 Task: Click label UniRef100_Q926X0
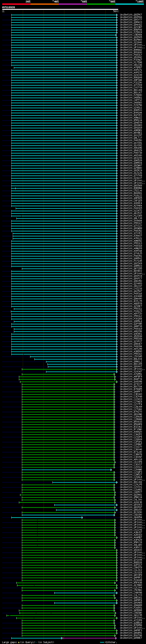(131, 550)
